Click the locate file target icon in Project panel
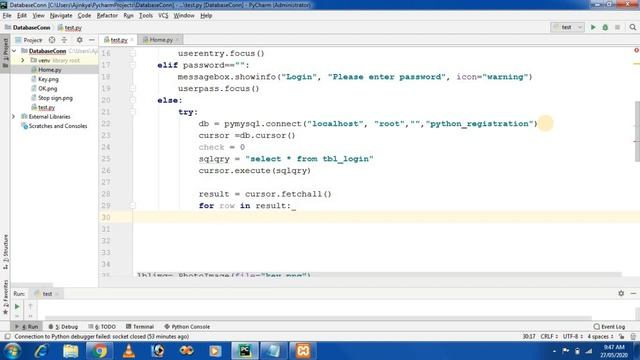 pyautogui.click(x=52, y=40)
